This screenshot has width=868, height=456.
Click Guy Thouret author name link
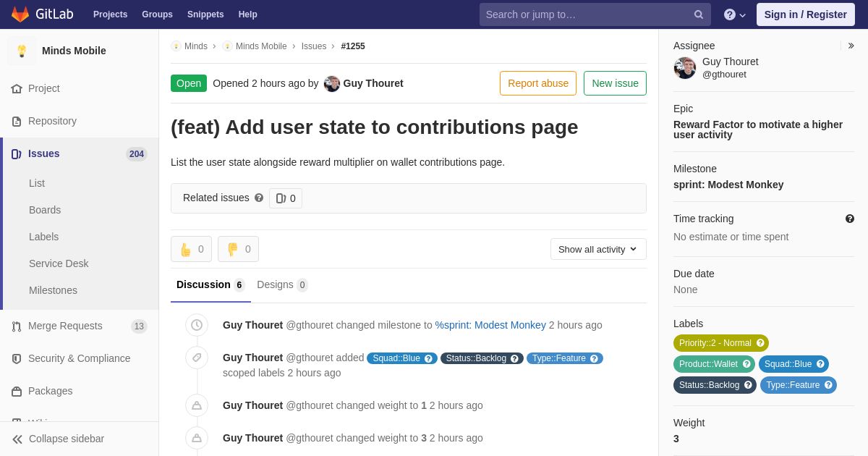(373, 83)
